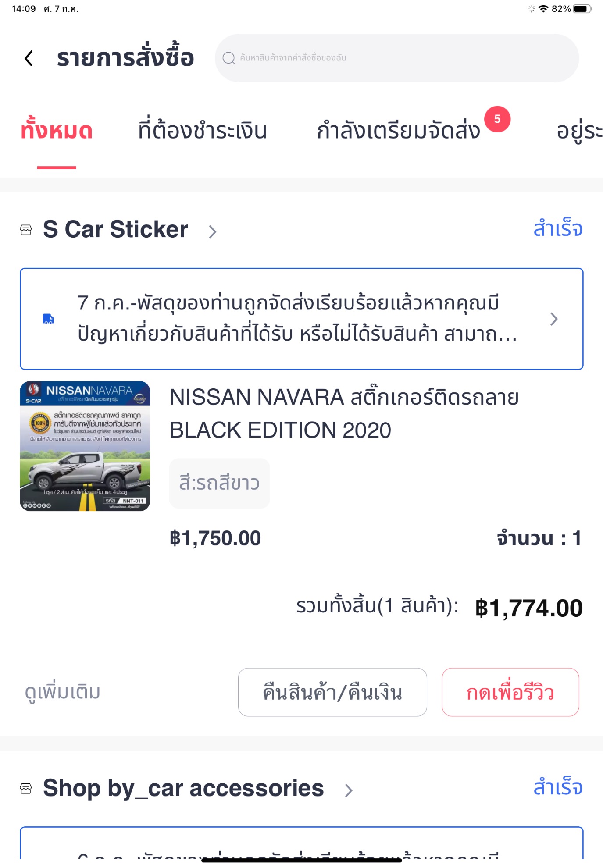Open the Nissan Navara sticker product thumbnail
The width and height of the screenshot is (603, 868).
(x=85, y=446)
